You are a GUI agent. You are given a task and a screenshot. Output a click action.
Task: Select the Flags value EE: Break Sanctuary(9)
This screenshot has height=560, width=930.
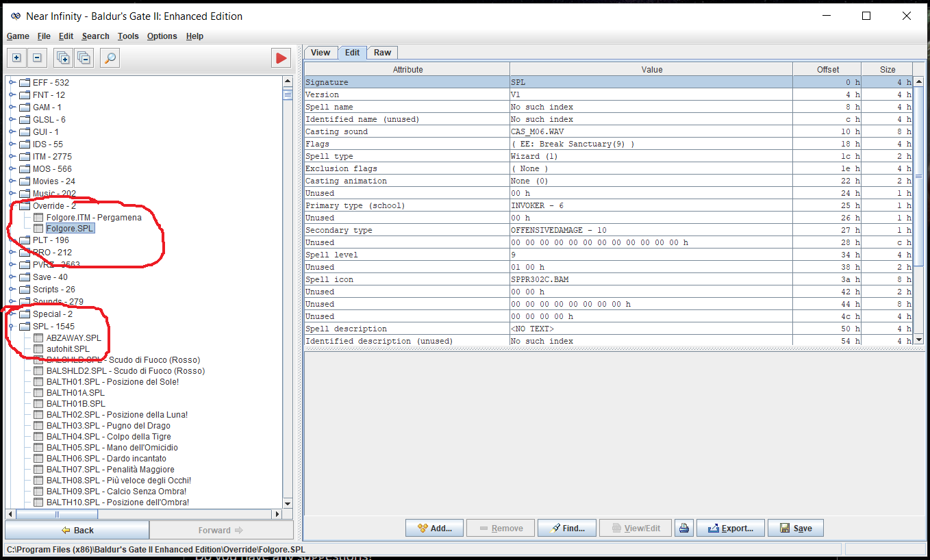(651, 144)
